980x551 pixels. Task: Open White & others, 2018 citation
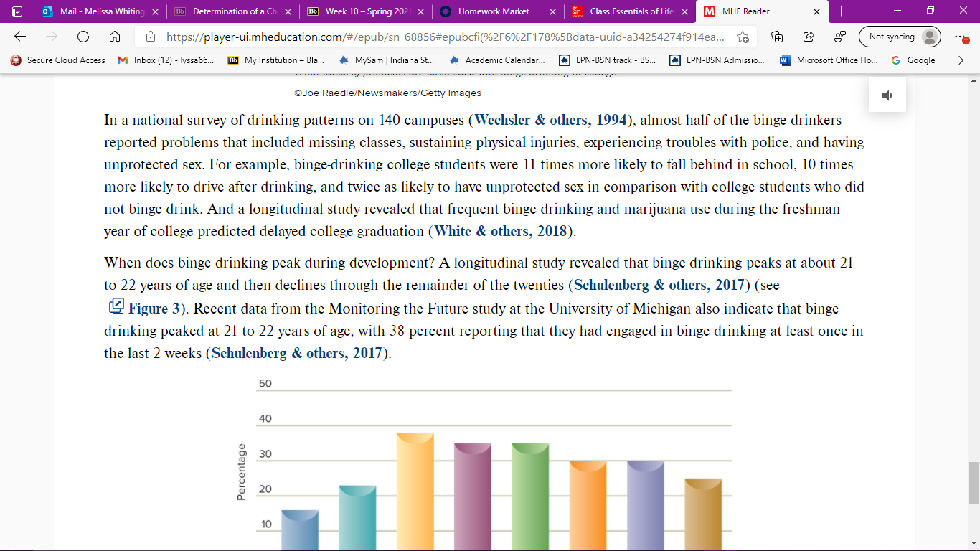click(x=501, y=231)
